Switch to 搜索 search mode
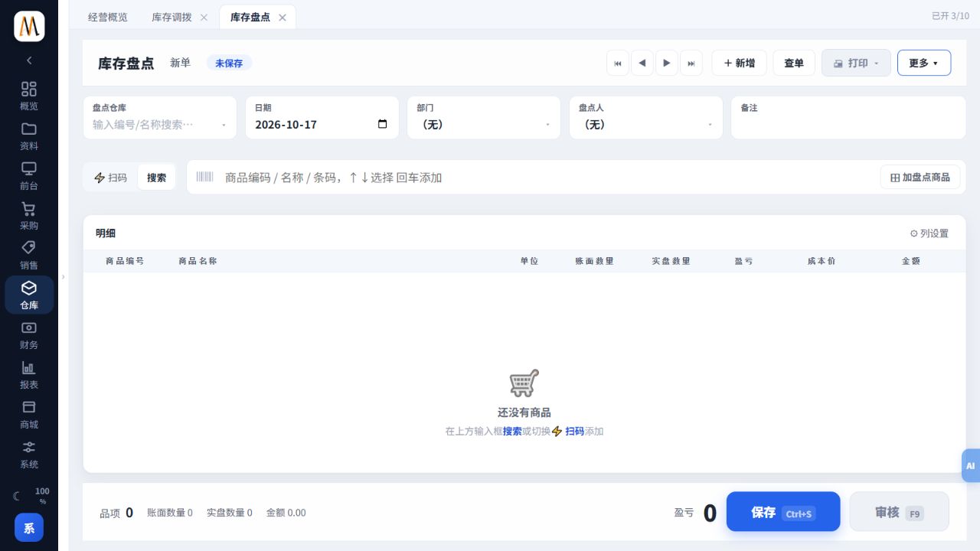Viewport: 980px width, 551px height. coord(156,178)
